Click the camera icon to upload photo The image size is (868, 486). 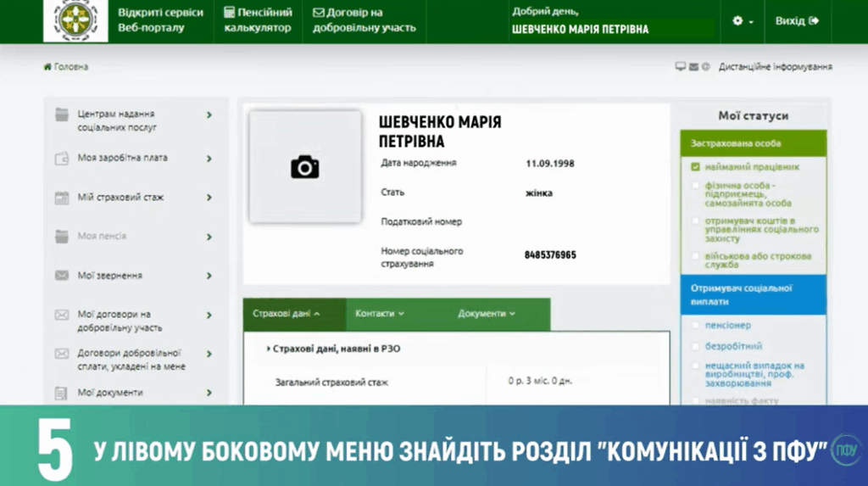coord(304,167)
